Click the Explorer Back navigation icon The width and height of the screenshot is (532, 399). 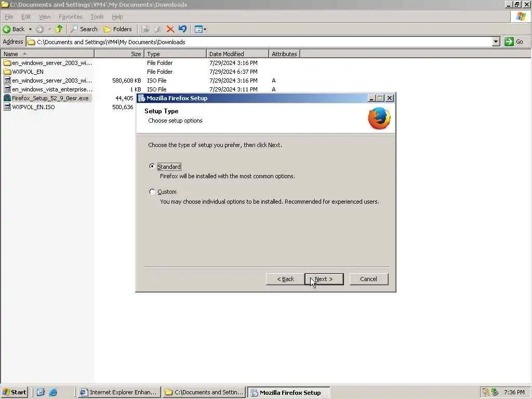click(x=6, y=29)
